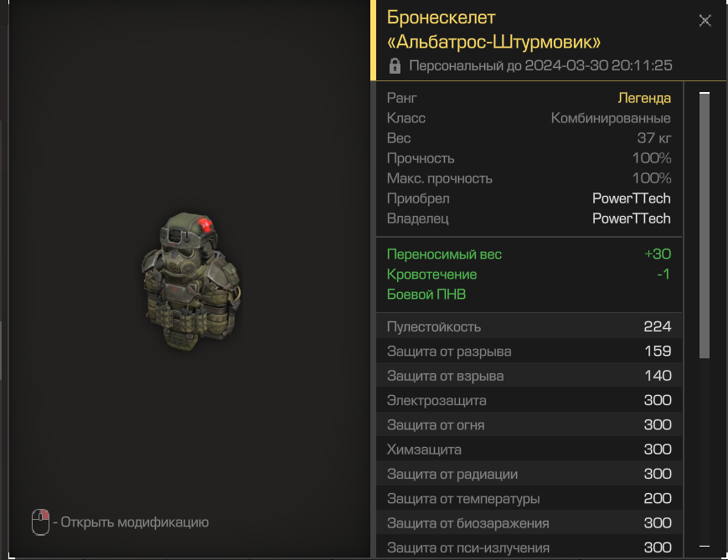Click the Переносимый вес bonus line
Screen dimensions: 728x560
tap(529, 254)
